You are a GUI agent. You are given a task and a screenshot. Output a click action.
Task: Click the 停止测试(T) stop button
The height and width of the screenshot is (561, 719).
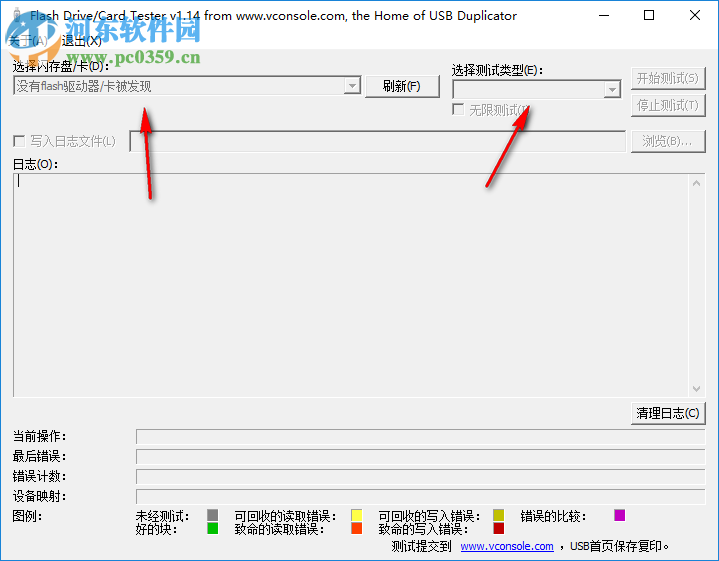[668, 106]
